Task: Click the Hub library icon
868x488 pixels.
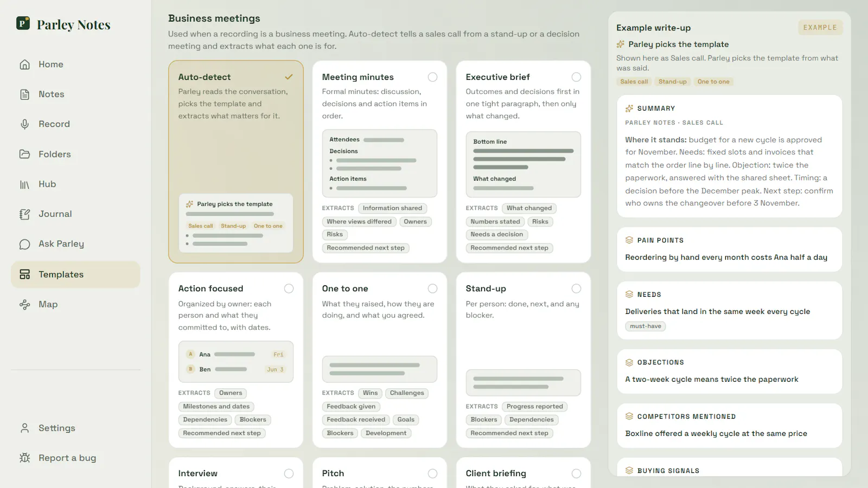Action: [25, 184]
